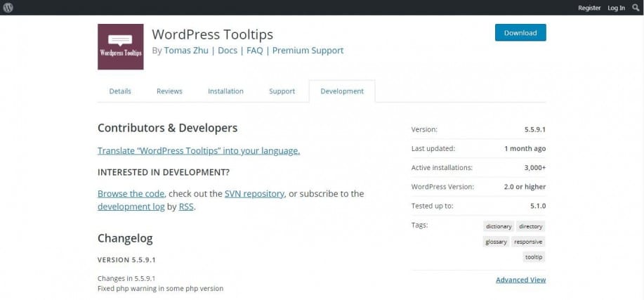Viewport: 644px width, 300px height.
Task: Open the Register link
Action: pyautogui.click(x=589, y=8)
